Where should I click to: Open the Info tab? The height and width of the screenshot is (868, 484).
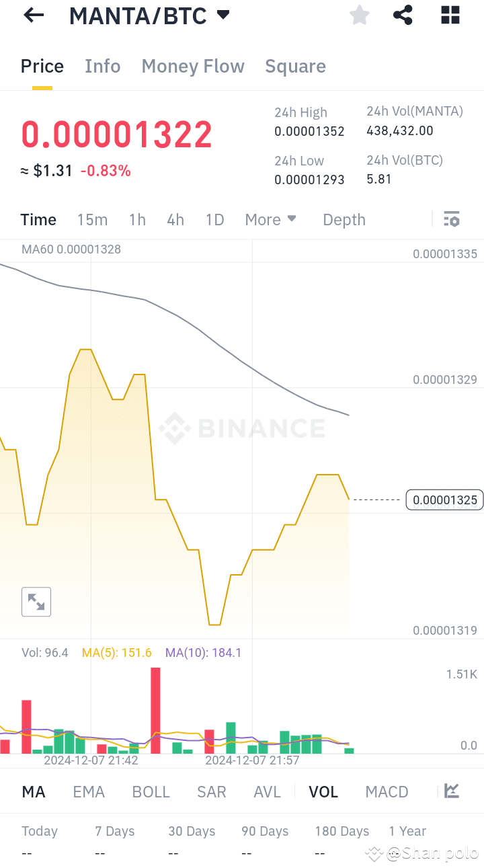click(x=102, y=66)
